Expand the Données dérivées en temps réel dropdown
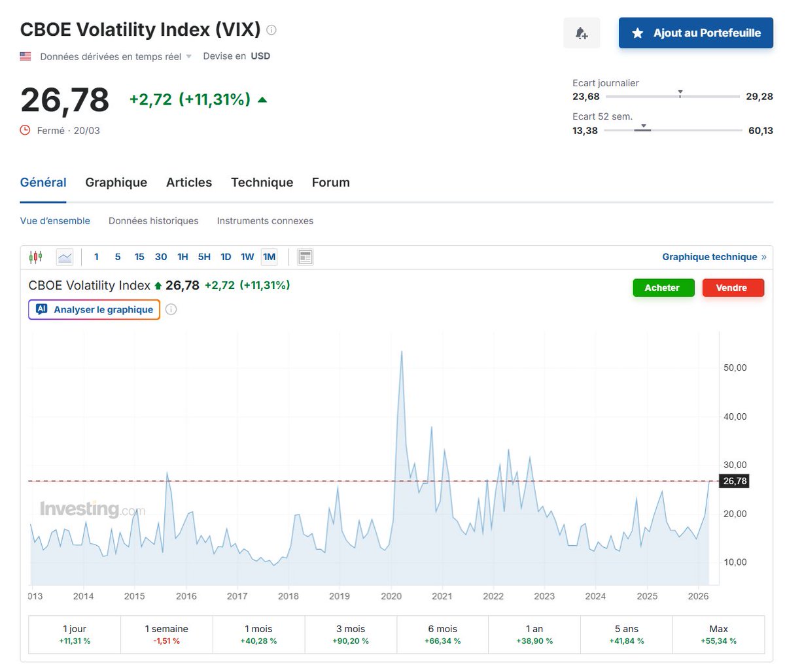 coord(116,57)
